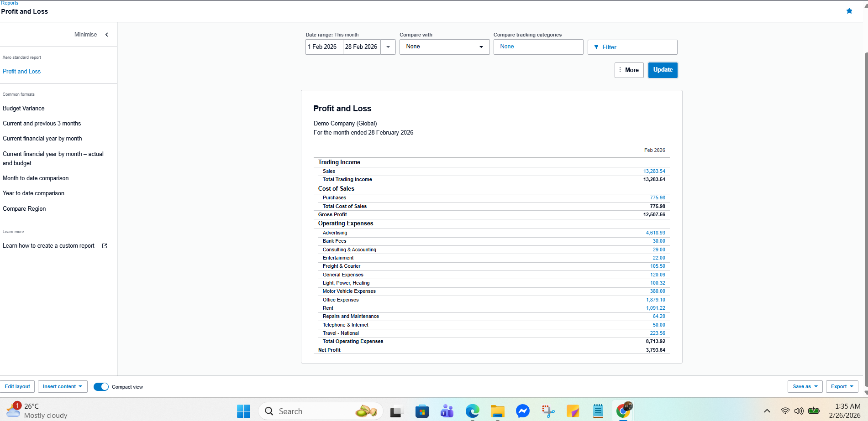Screen dimensions: 868x421
Task: Open Rent amount 1,091.22
Action: pos(655,308)
